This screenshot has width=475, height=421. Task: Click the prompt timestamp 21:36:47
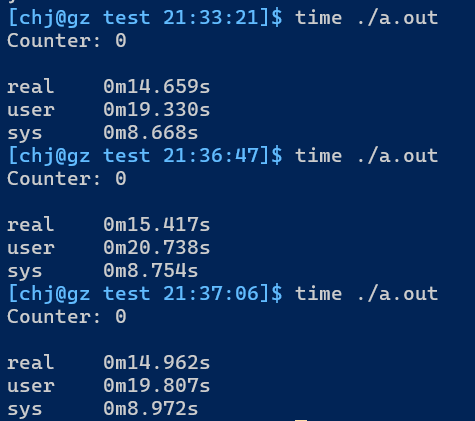211,155
